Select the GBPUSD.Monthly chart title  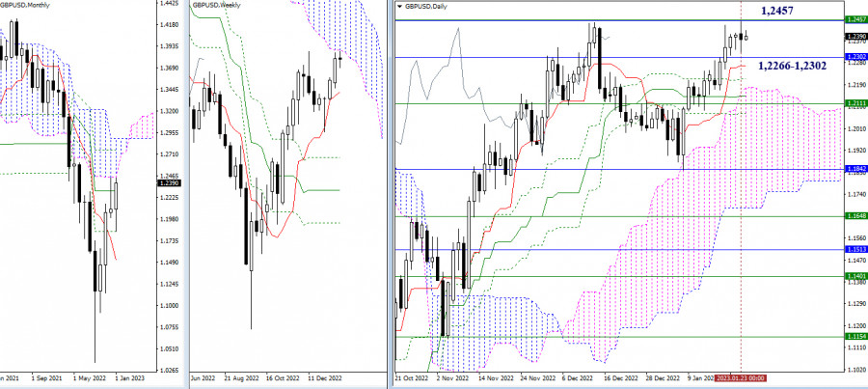[x=24, y=5]
